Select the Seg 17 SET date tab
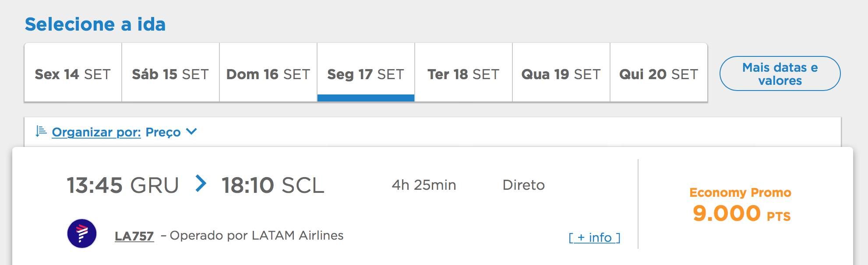Viewport: 868px width, 265px height. pyautogui.click(x=366, y=73)
